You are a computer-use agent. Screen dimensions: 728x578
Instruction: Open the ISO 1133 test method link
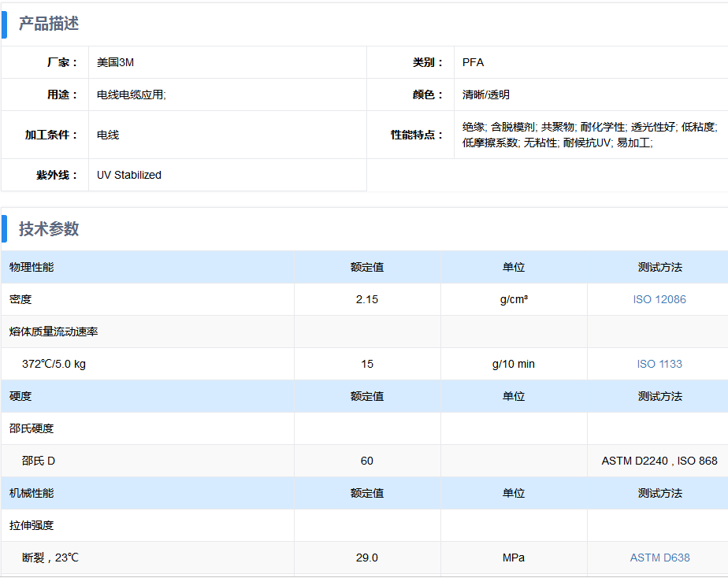point(659,364)
